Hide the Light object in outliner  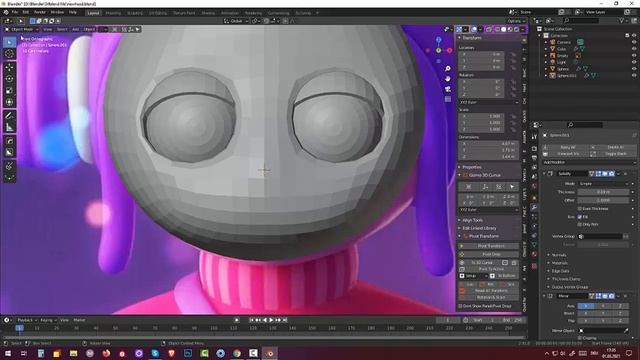coord(634,62)
